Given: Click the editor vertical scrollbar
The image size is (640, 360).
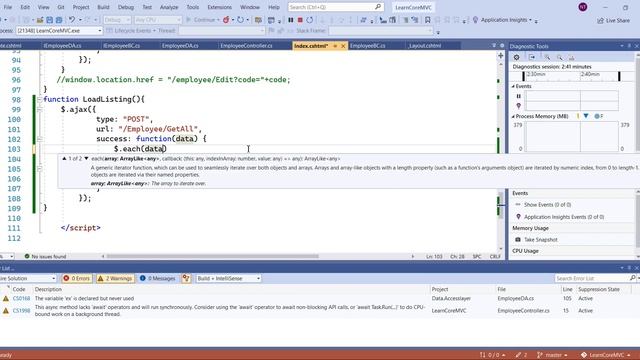Looking at the screenshot, I should (x=500, y=204).
